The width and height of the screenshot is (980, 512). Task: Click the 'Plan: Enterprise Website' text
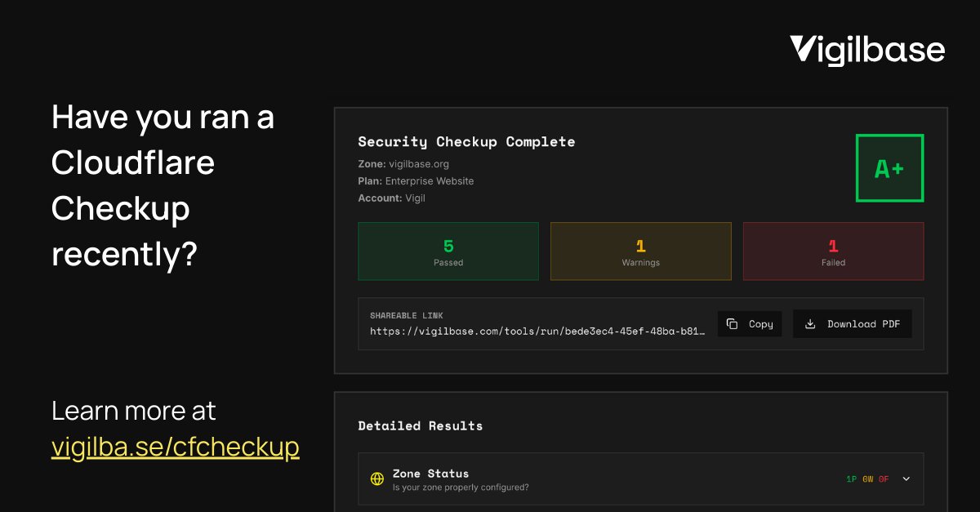point(416,181)
